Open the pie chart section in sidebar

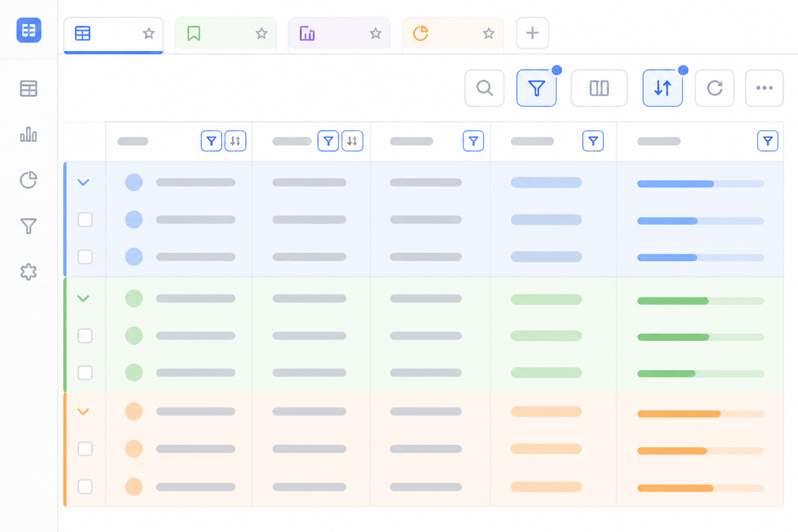click(29, 180)
